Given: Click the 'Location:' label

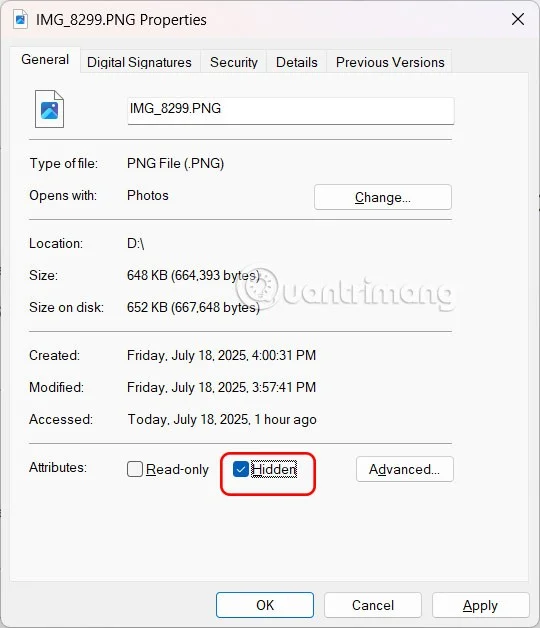Looking at the screenshot, I should pyautogui.click(x=56, y=244).
